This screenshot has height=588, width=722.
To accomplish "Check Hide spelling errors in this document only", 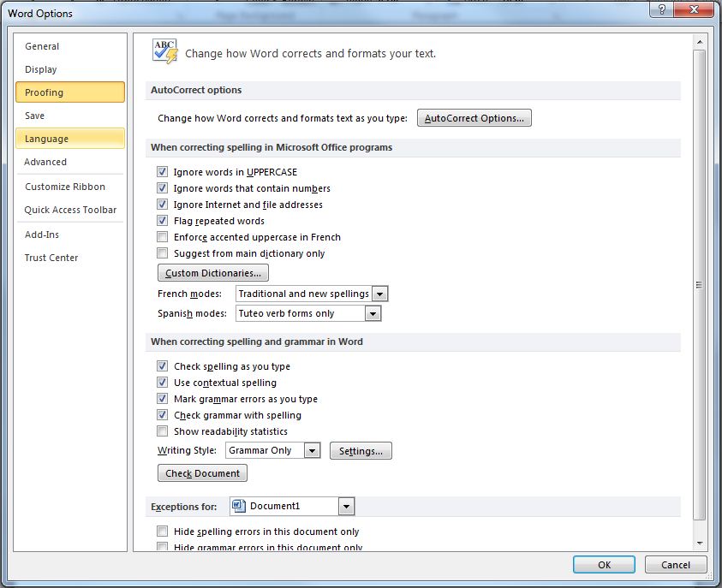I will (162, 531).
